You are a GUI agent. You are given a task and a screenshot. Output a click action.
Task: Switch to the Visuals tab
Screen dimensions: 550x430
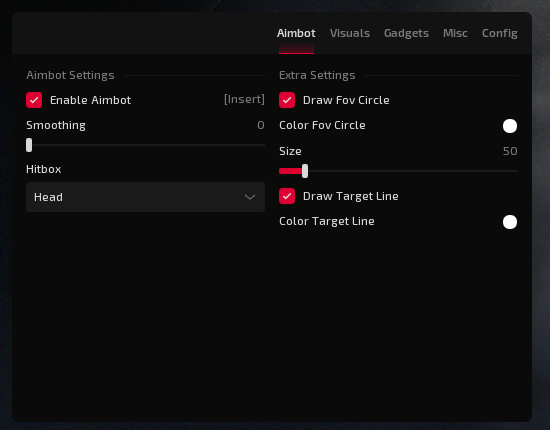350,33
